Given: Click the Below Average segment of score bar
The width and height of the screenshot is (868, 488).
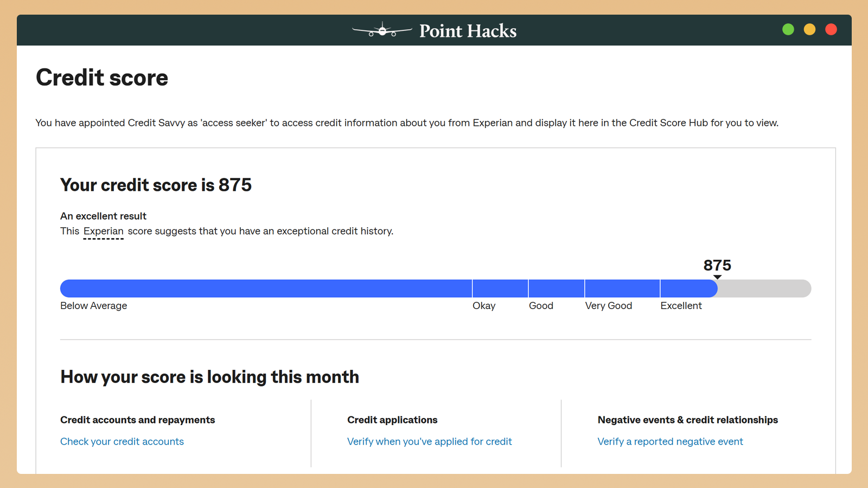Looking at the screenshot, I should point(266,288).
